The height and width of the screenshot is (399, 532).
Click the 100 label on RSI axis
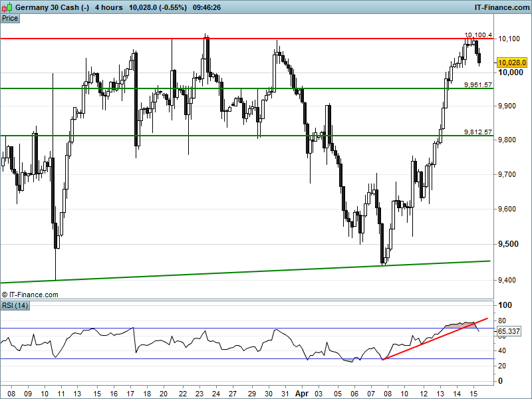tap(505, 305)
